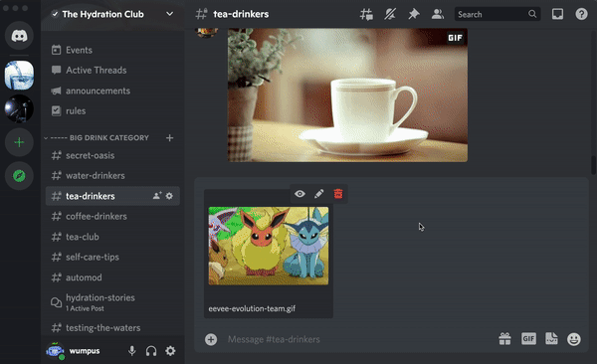Mute microphone
This screenshot has width=597, height=364.
click(x=131, y=351)
